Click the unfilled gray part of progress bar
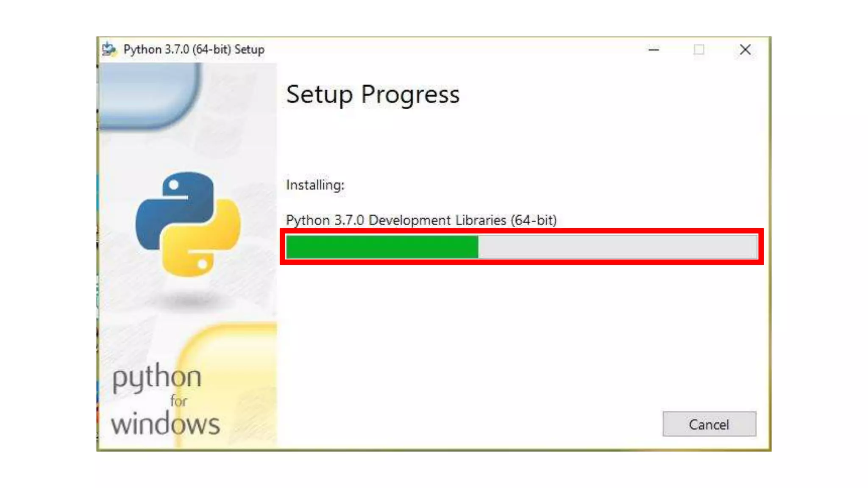 618,247
